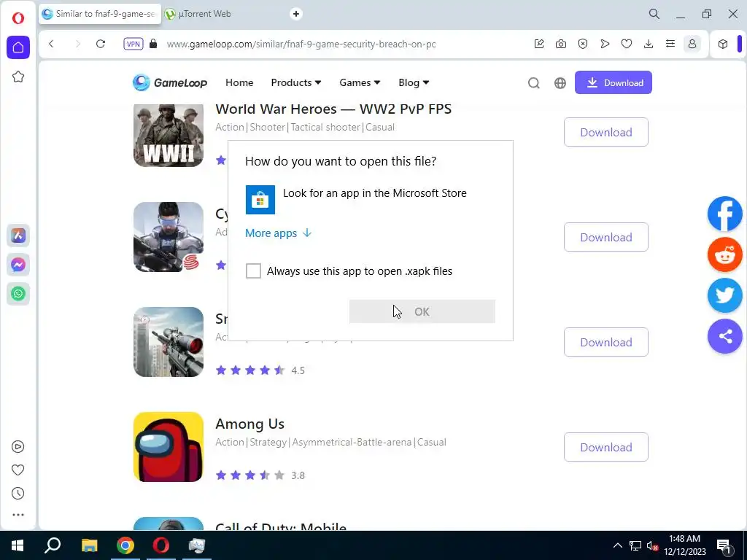747x560 pixels.
Task: Open Aria AI sidebar icon
Action: coord(18,236)
